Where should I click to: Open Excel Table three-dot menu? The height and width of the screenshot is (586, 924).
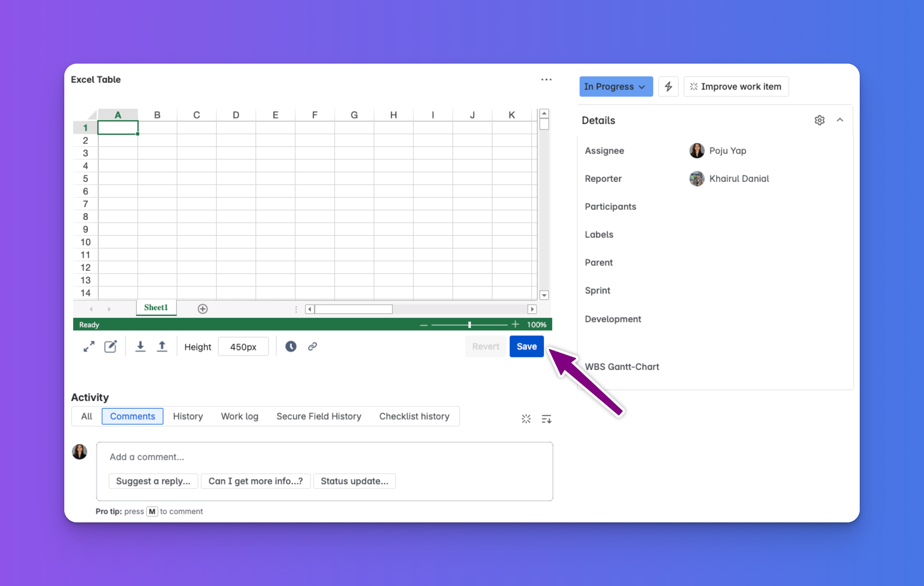point(546,80)
